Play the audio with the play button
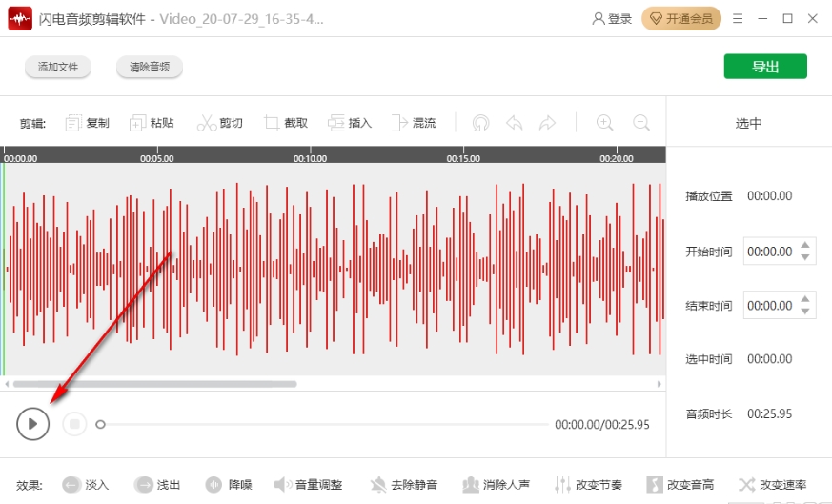The height and width of the screenshot is (504, 832). click(x=33, y=424)
